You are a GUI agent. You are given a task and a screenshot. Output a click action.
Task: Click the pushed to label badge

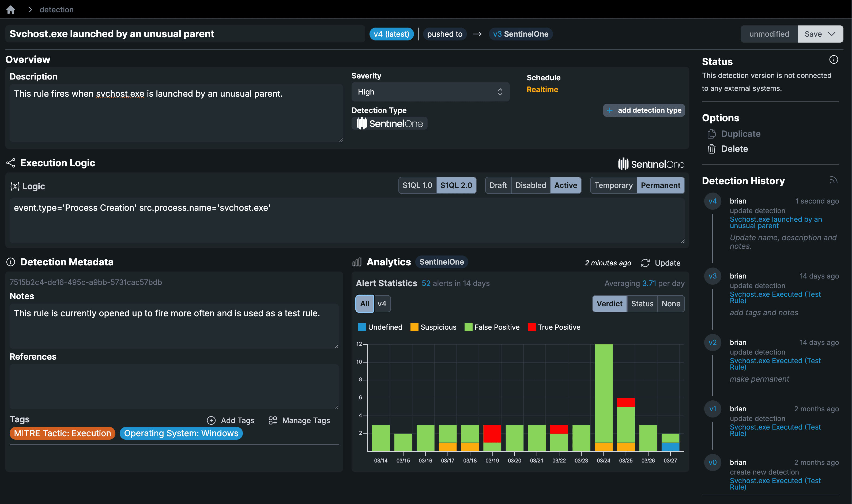444,34
